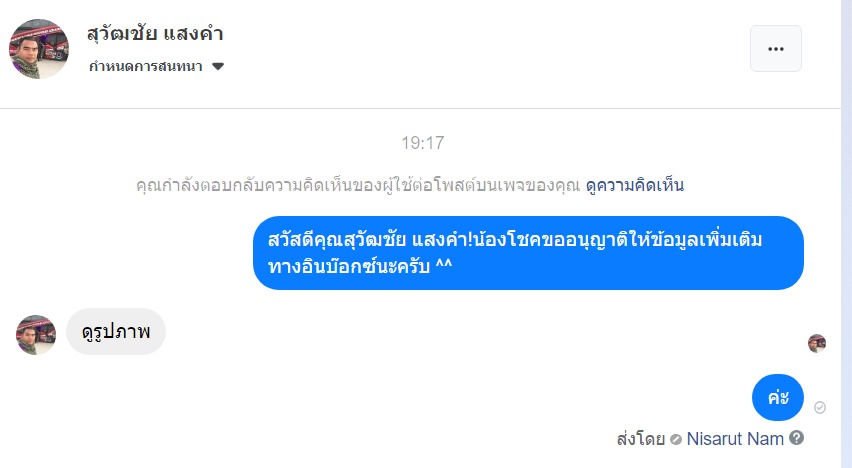The image size is (852, 468).
Task: Click the large profile photo in header
Action: [x=39, y=48]
